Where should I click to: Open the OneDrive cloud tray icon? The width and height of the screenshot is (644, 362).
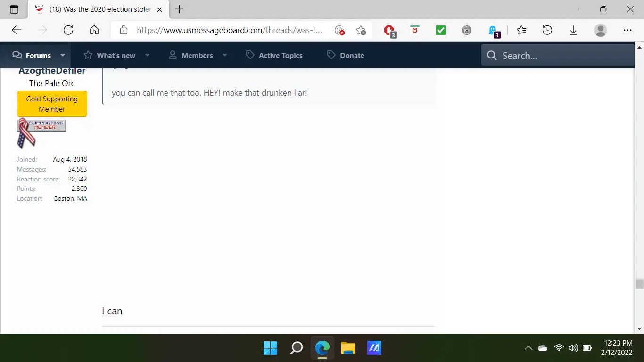[543, 348]
